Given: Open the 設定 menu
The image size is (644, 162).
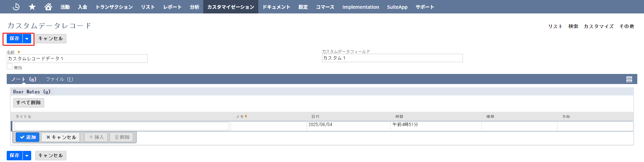Looking at the screenshot, I should (303, 7).
